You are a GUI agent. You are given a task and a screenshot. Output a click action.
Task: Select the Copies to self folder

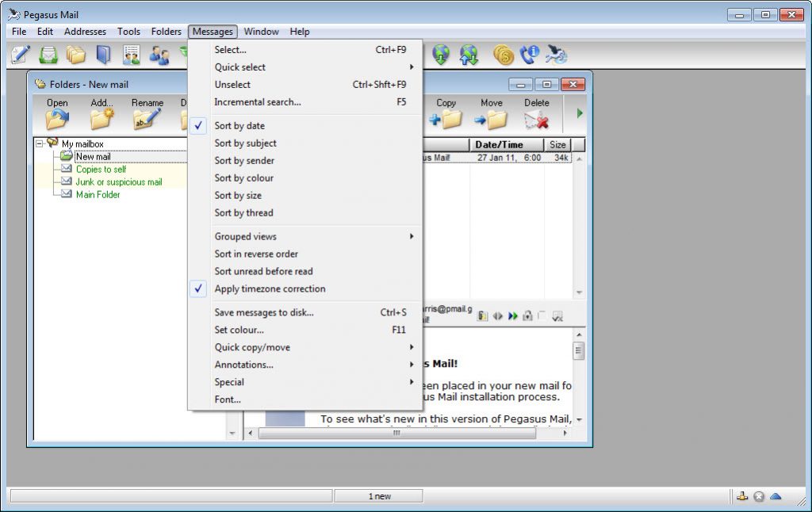pos(101,170)
